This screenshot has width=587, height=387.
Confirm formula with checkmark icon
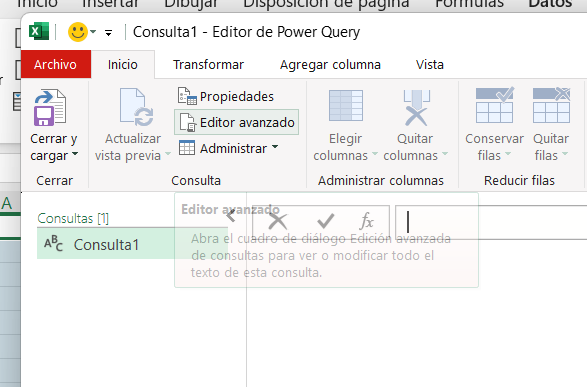tap(325, 221)
